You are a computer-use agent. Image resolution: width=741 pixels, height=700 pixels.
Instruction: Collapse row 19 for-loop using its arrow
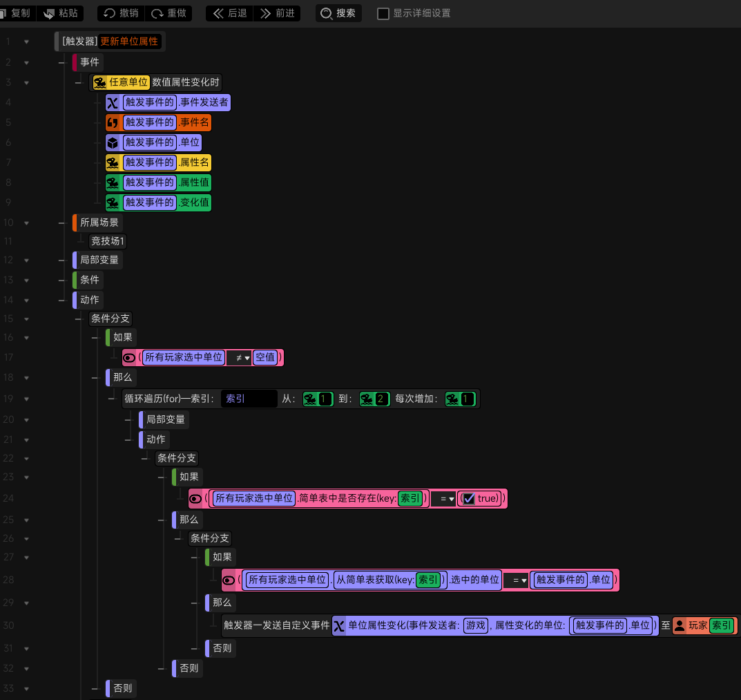pos(26,399)
